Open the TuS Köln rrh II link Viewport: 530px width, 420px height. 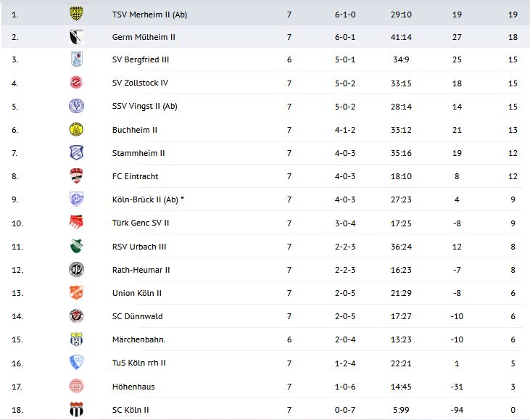coord(139,363)
